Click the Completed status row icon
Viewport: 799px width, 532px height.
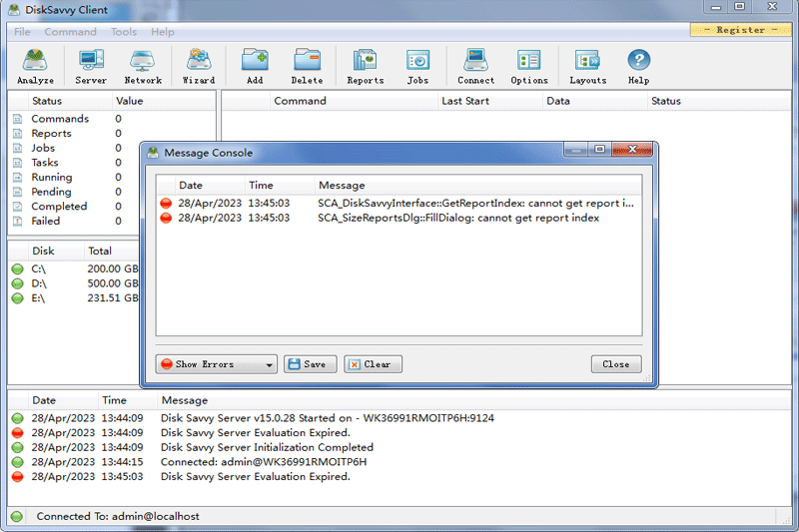18,207
